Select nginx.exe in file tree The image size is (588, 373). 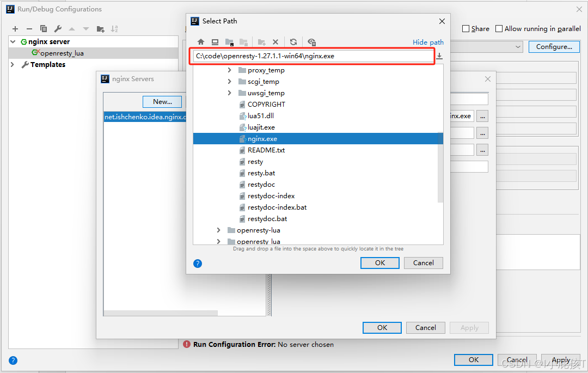(318, 139)
